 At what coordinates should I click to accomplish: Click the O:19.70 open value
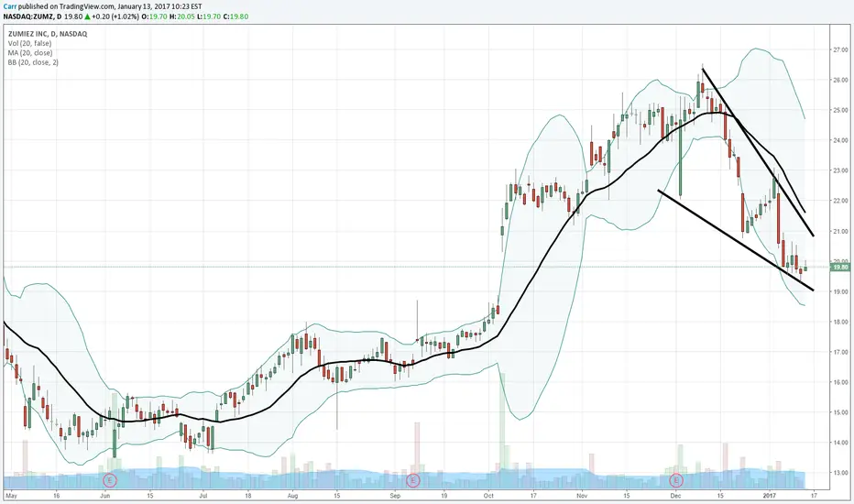(154, 16)
